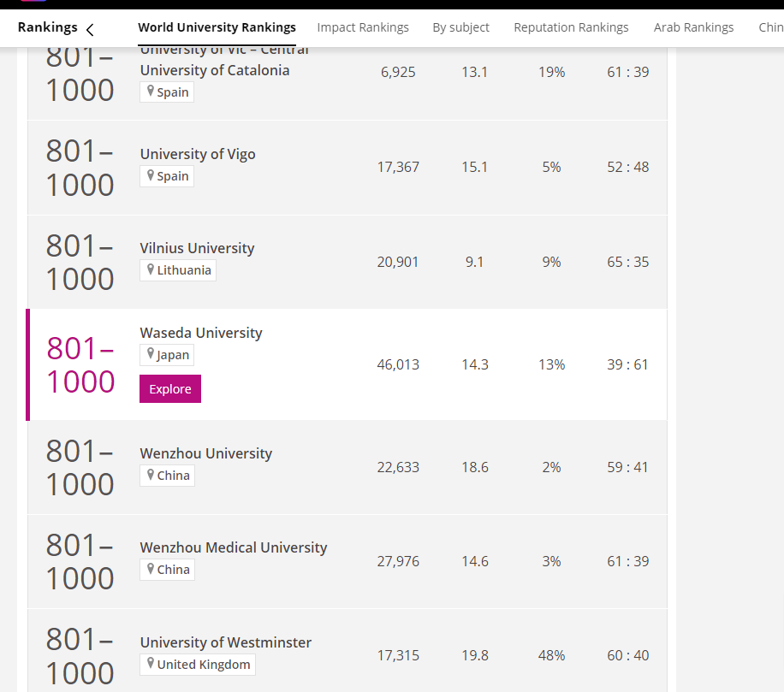Click China tag under Wenzhou Medical University

click(168, 570)
